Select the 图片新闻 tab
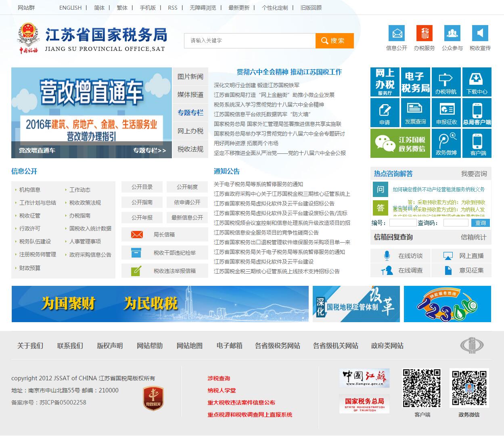This screenshot has height=436, width=504. coord(190,76)
